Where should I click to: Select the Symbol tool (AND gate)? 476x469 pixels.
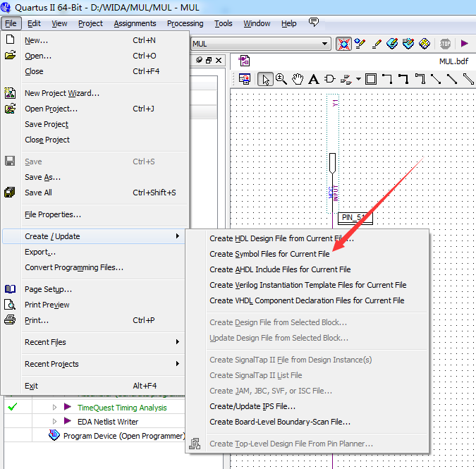(330, 79)
